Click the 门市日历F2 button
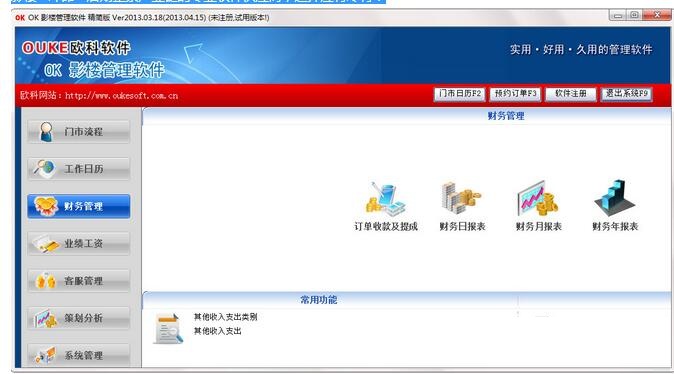Screen dimensions: 674x374 point(460,94)
